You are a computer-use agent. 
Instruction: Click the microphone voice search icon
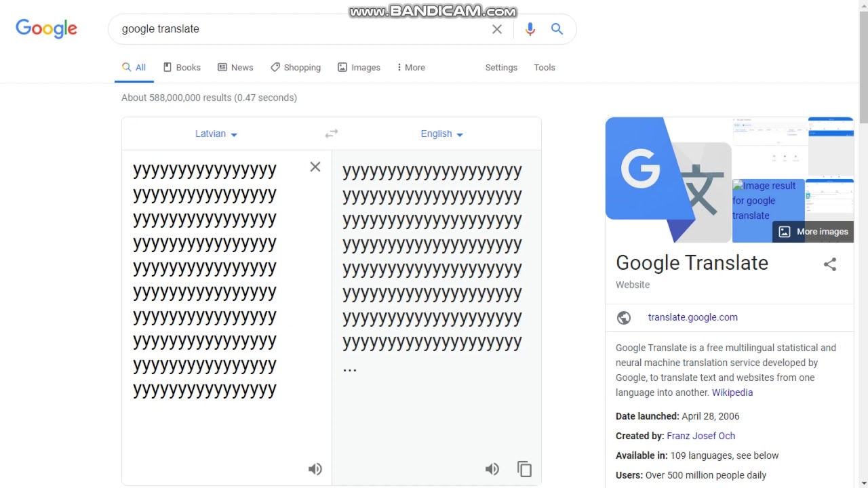click(x=530, y=29)
